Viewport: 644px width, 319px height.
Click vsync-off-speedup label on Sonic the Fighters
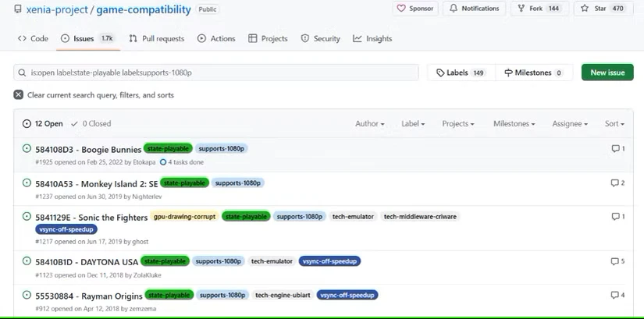(66, 229)
